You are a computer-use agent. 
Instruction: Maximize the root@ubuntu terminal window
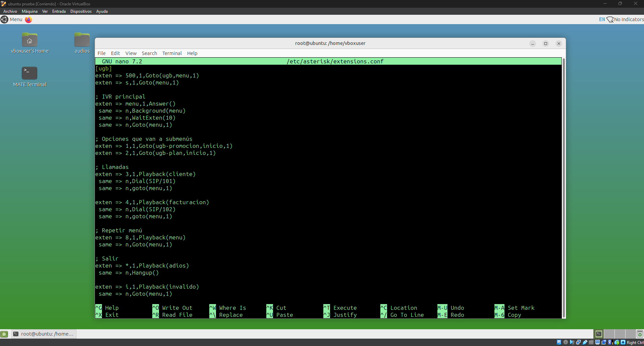click(x=546, y=44)
